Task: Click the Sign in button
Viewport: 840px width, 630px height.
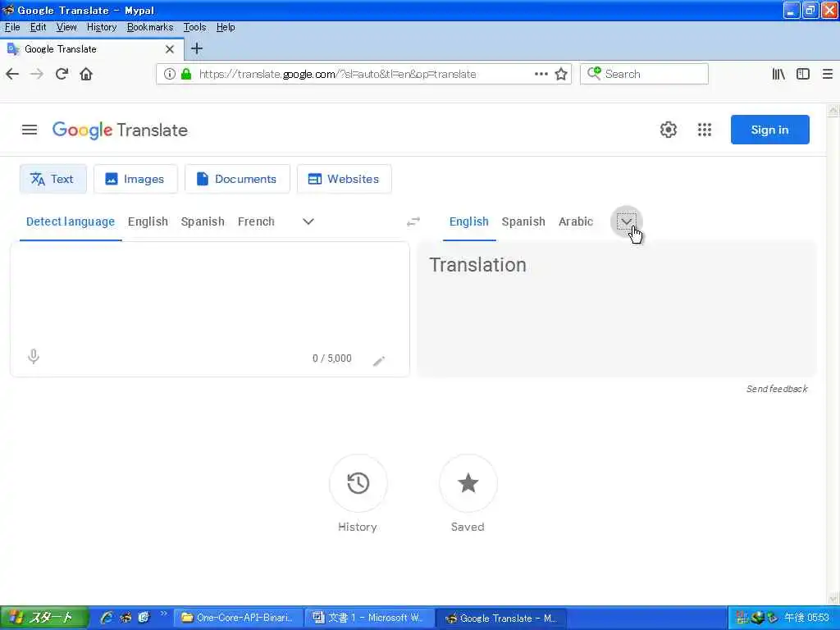Action: [769, 130]
